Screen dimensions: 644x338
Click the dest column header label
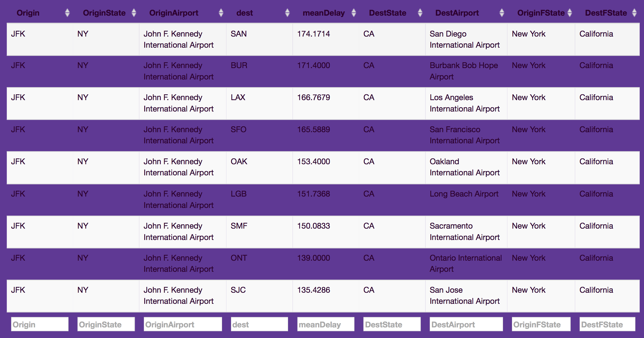pyautogui.click(x=245, y=13)
